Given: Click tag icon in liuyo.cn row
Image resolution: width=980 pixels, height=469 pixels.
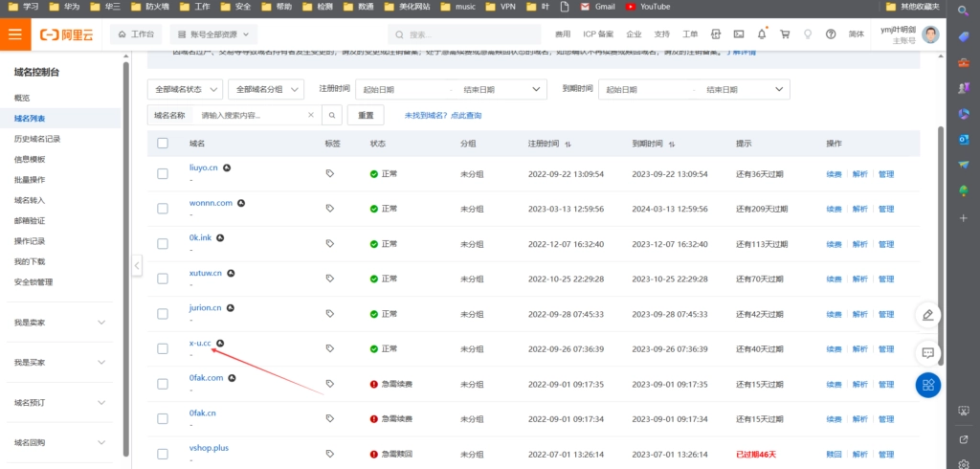Looking at the screenshot, I should [330, 173].
